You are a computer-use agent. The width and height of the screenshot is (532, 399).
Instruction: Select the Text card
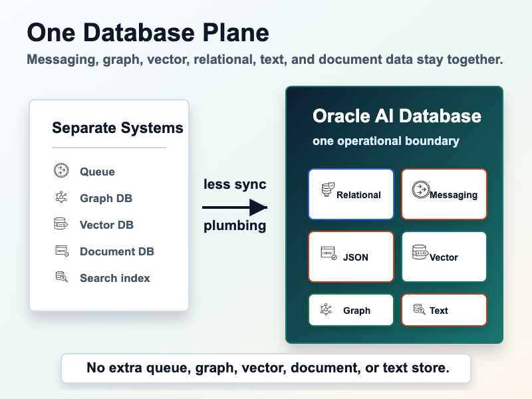coord(444,310)
